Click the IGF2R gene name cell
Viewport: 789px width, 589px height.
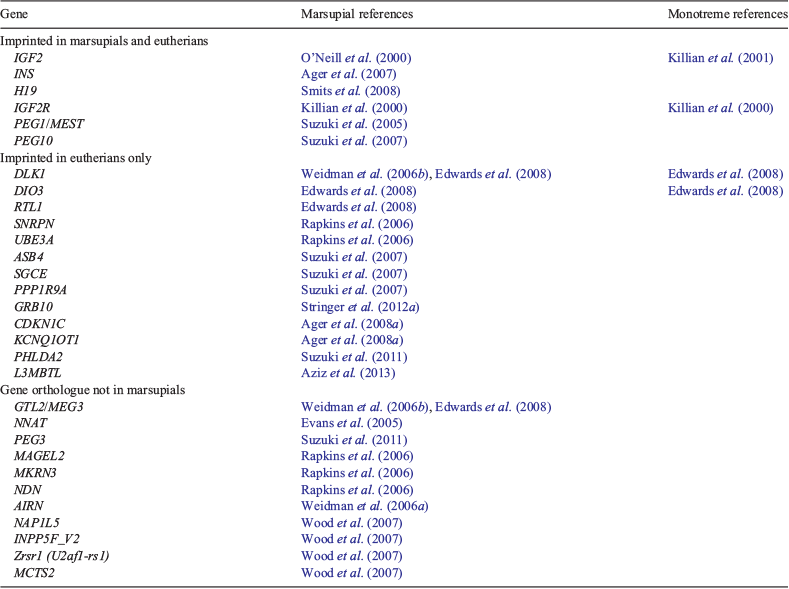[32, 108]
